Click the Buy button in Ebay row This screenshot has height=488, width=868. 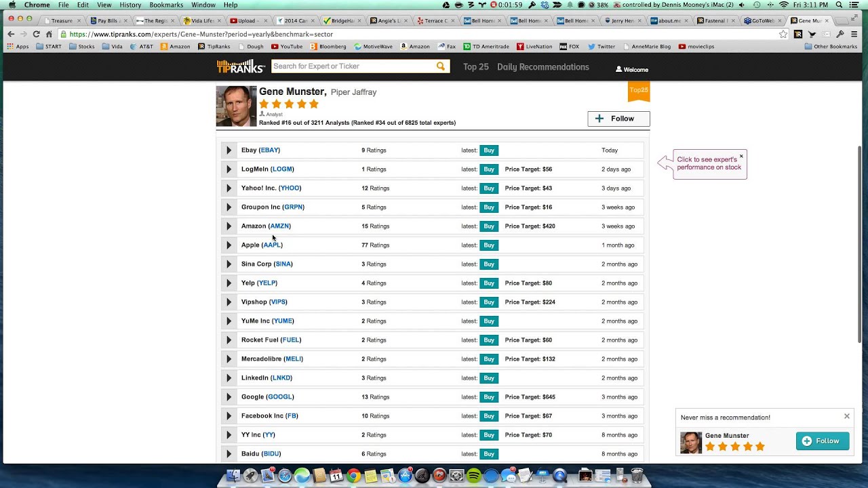(x=489, y=150)
